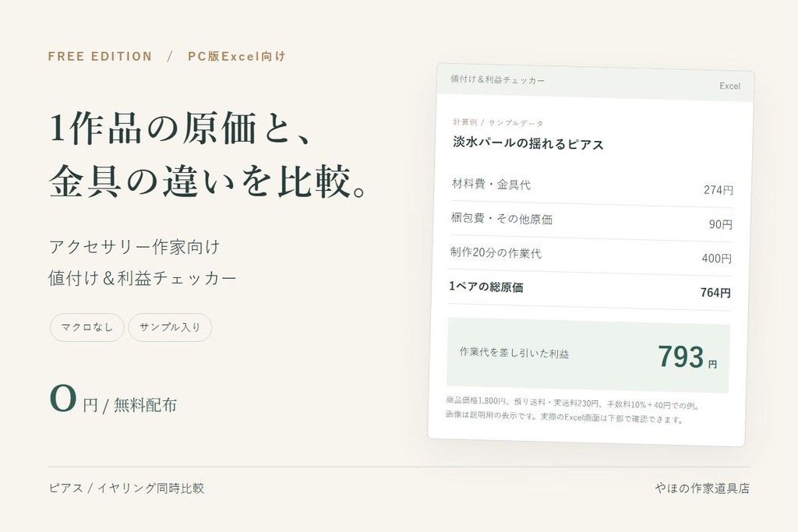This screenshot has width=798, height=532.
Task: Click the '0円 / 無料配布' price text
Action: tap(113, 400)
